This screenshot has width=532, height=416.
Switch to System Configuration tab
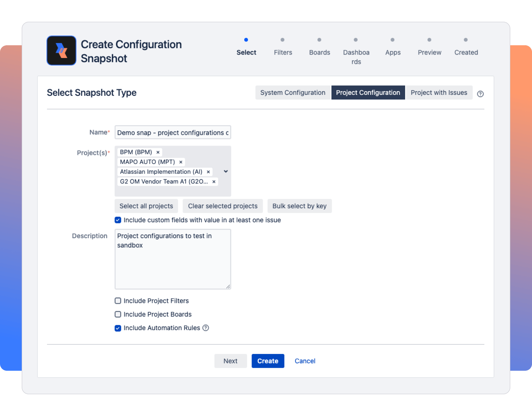tap(293, 93)
